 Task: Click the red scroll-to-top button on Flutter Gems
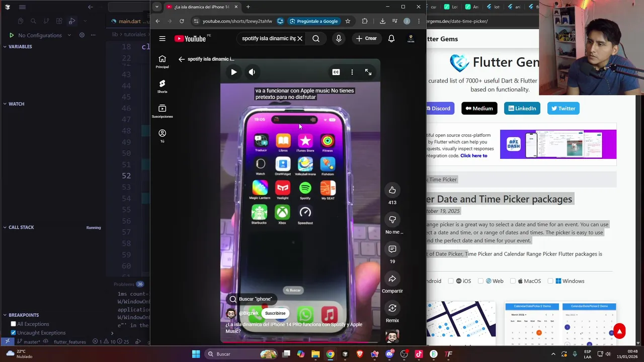[x=619, y=331]
